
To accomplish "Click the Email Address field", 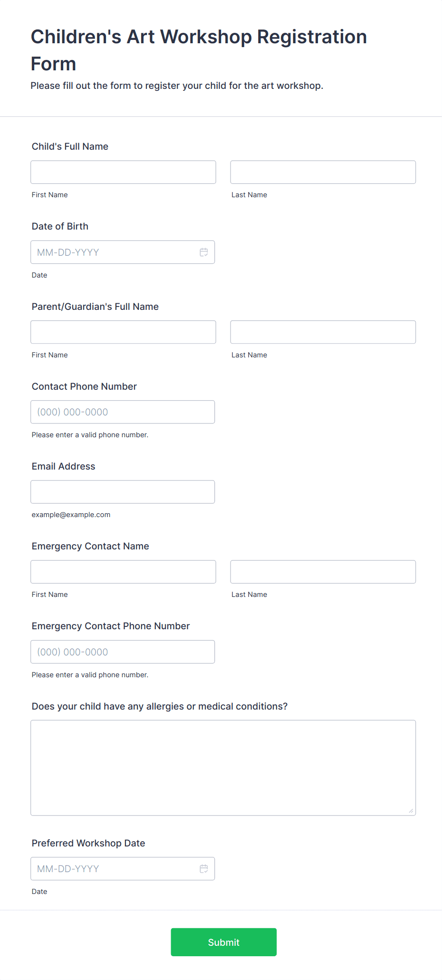I will pos(123,492).
